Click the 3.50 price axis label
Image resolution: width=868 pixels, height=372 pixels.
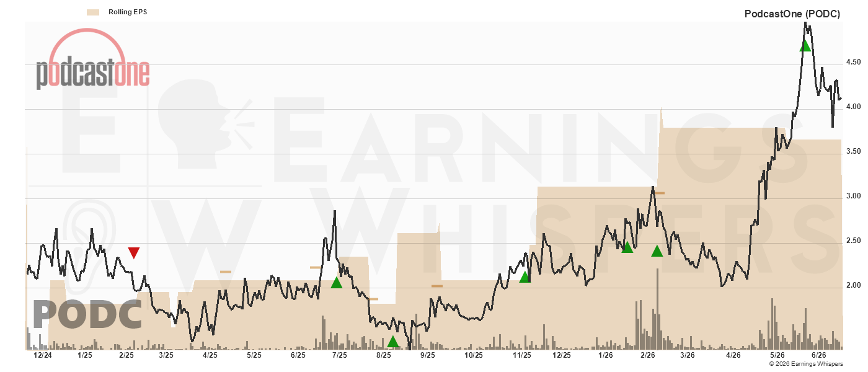(x=853, y=151)
